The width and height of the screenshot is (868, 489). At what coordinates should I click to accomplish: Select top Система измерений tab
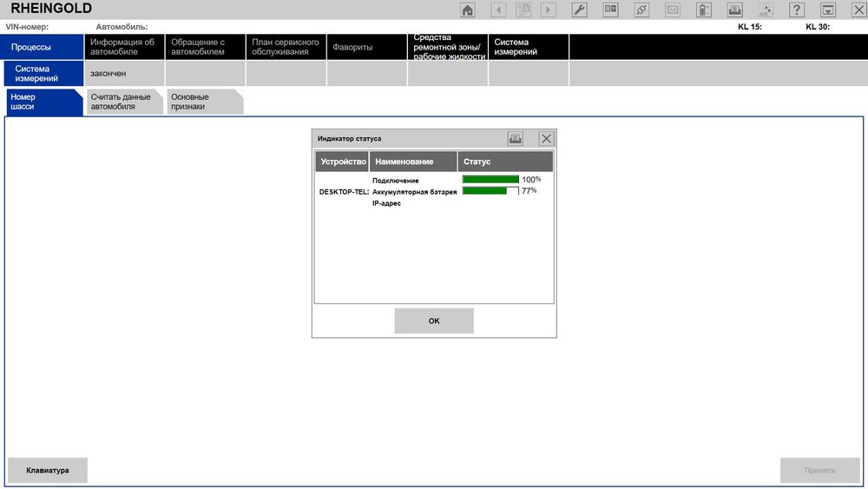click(x=528, y=47)
